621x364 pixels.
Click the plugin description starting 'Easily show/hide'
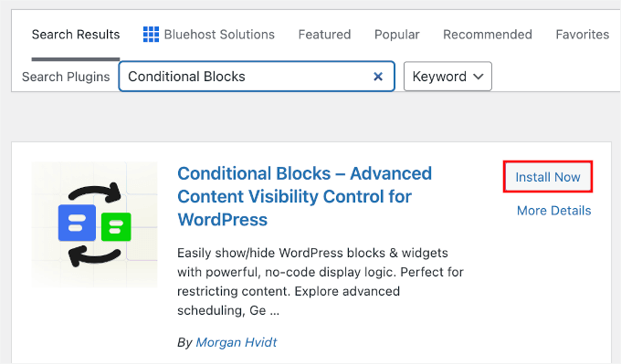tap(320, 281)
